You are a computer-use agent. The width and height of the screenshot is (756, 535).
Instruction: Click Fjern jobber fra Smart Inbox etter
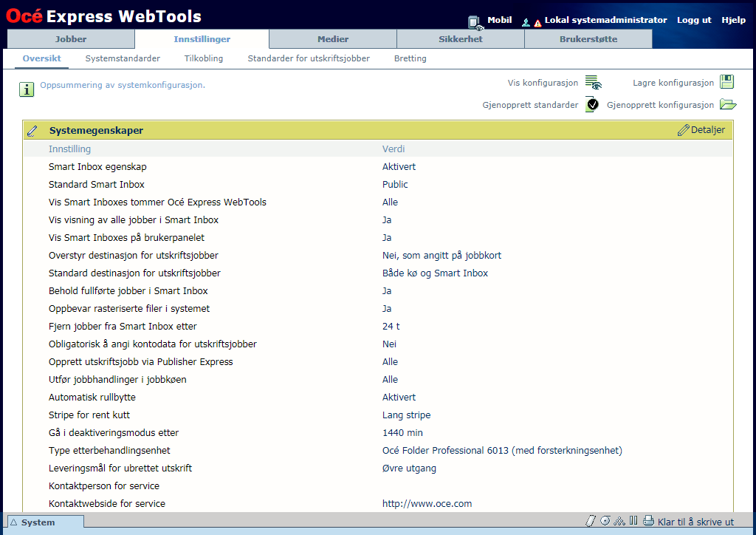pyautogui.click(x=123, y=326)
